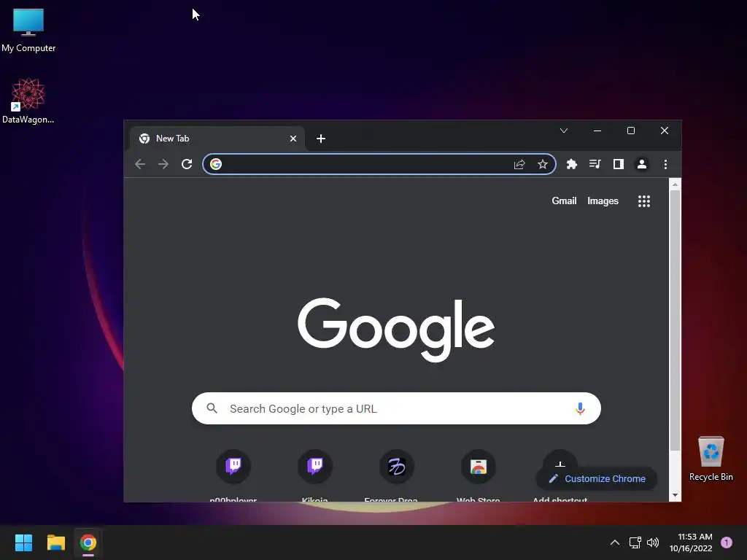
Task: Close the New Tab tab
Action: 293,139
